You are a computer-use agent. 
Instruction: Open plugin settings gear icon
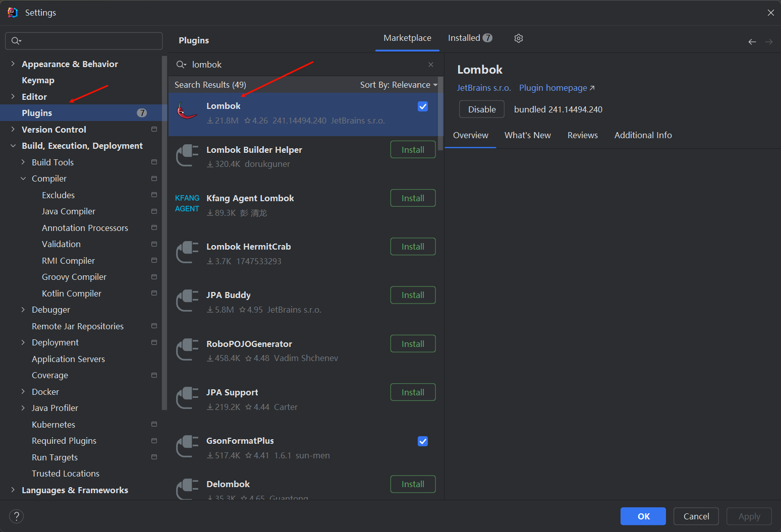coord(518,38)
